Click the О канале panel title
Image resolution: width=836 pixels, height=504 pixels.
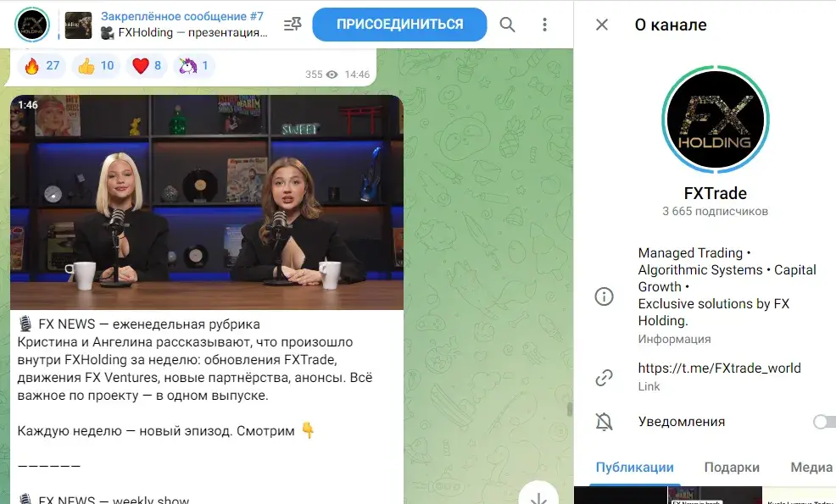tap(671, 25)
